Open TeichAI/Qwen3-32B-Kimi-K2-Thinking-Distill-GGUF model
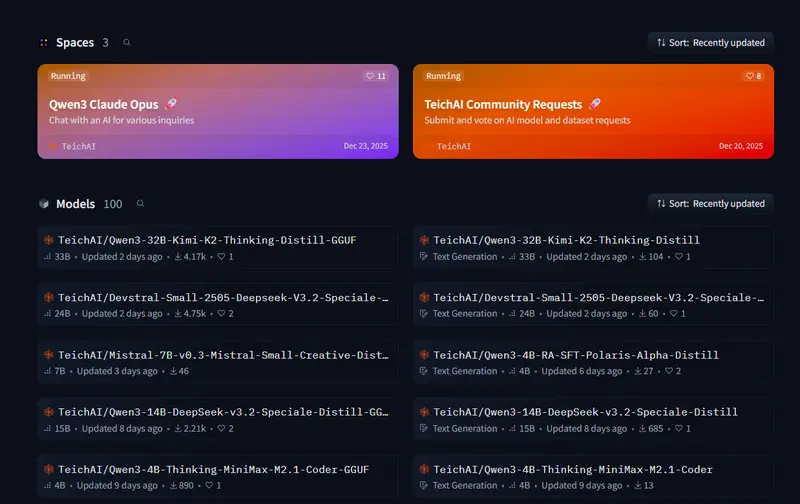 tap(207, 241)
